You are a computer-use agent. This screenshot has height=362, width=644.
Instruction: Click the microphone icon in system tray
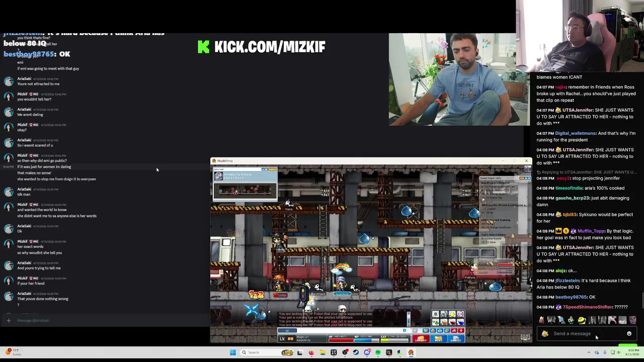605,352
